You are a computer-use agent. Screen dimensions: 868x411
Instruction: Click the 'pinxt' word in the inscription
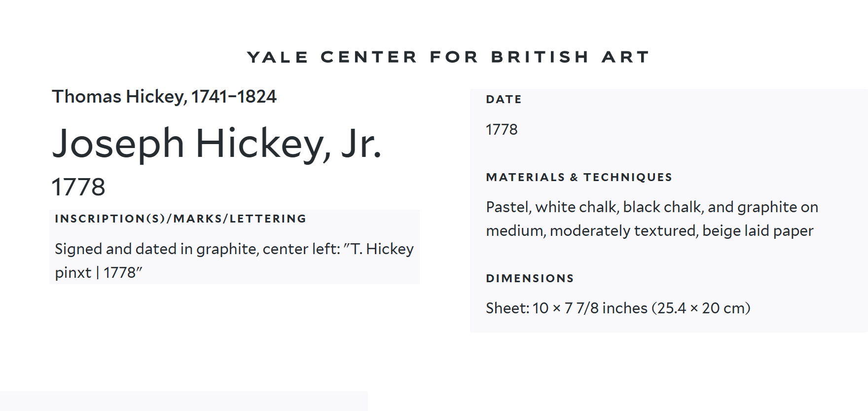click(73, 273)
